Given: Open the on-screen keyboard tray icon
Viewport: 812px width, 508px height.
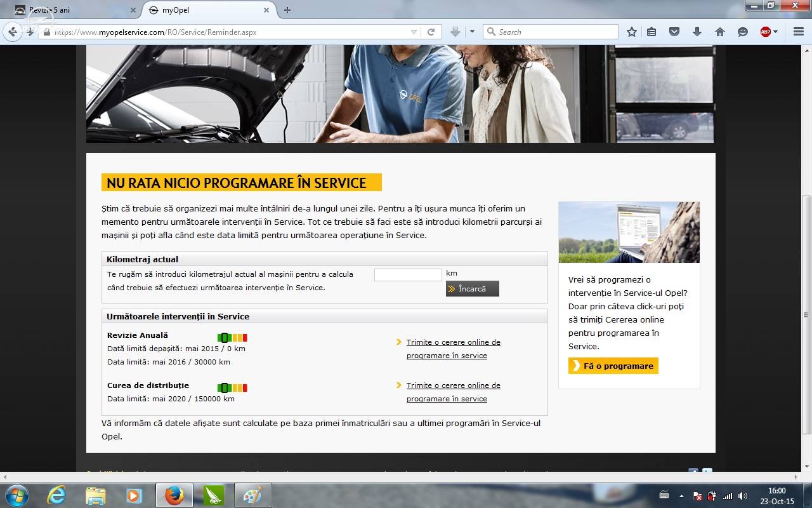Looking at the screenshot, I should point(664,495).
